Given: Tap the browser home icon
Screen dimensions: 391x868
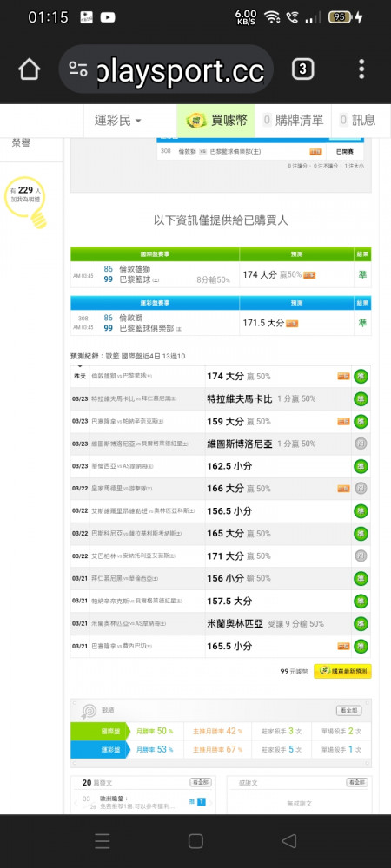Looking at the screenshot, I should (x=30, y=69).
